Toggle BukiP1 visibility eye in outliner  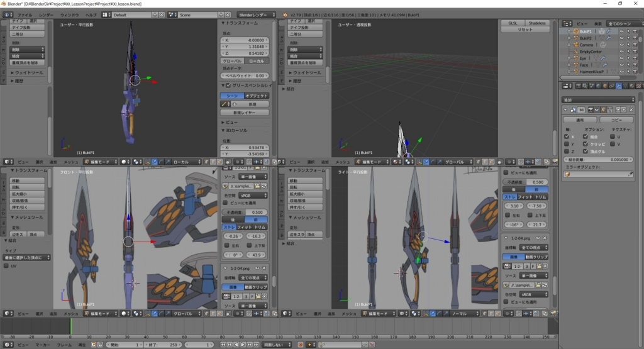tap(622, 31)
